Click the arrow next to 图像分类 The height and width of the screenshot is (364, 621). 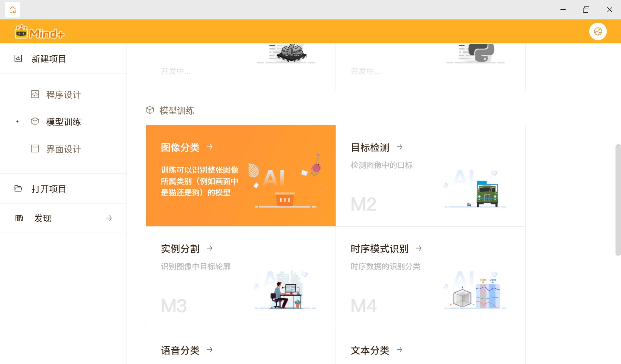210,147
